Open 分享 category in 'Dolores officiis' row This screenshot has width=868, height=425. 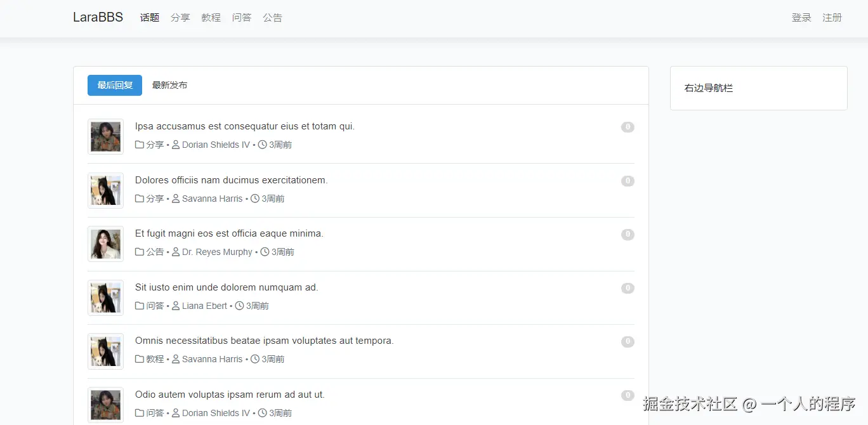pos(155,199)
